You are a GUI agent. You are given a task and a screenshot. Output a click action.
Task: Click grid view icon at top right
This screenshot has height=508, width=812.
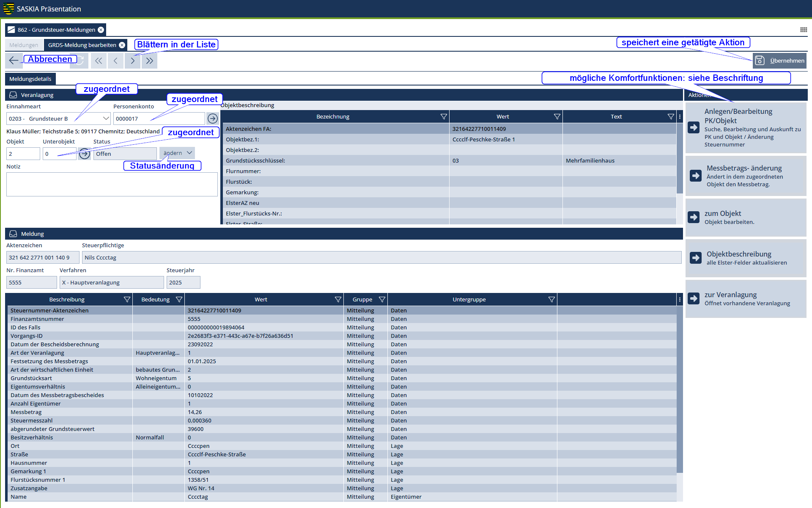coord(803,30)
